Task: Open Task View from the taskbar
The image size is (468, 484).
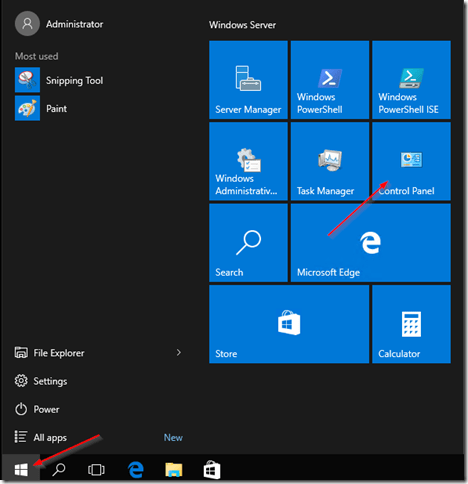Action: [x=96, y=470]
